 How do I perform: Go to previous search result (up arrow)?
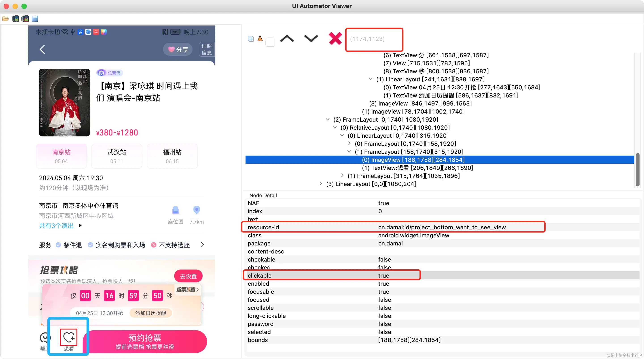point(287,39)
